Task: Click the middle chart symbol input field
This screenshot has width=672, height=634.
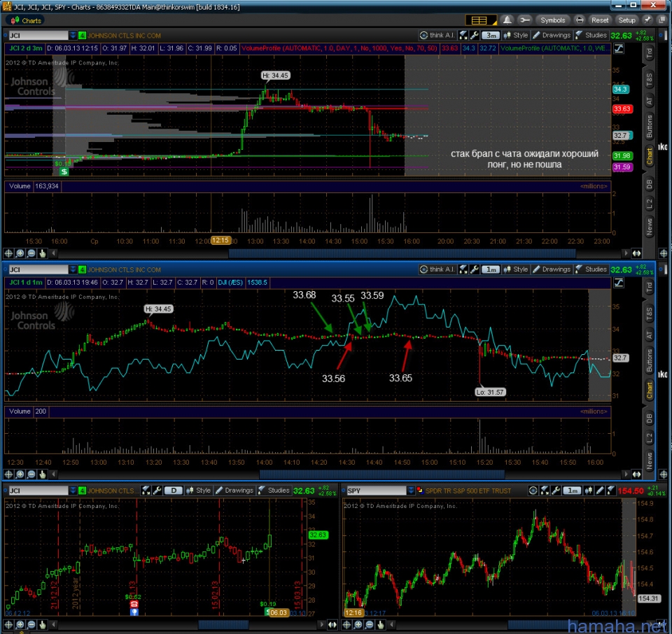Action: [x=38, y=269]
